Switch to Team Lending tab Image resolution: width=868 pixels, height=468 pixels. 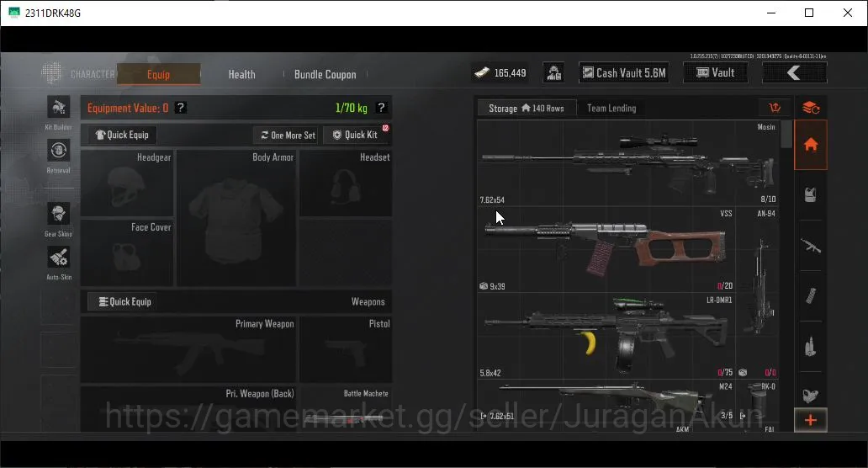(x=611, y=109)
